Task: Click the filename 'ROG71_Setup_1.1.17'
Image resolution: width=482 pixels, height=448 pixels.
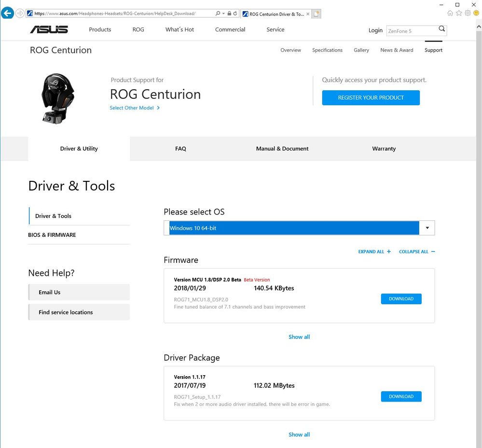Action: coord(197,397)
